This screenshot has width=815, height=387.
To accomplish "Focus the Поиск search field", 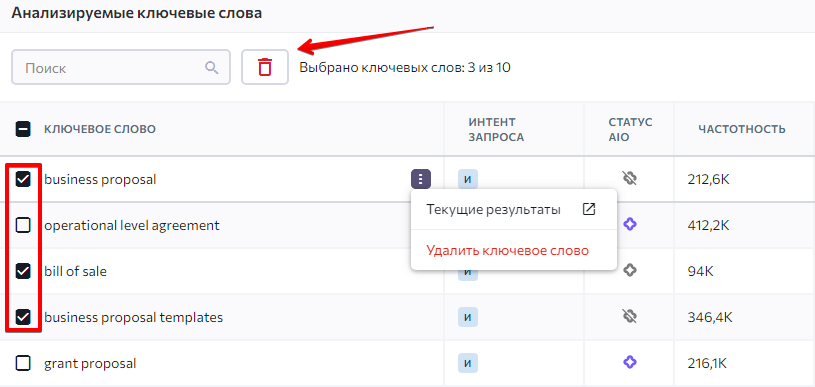I will tap(121, 67).
